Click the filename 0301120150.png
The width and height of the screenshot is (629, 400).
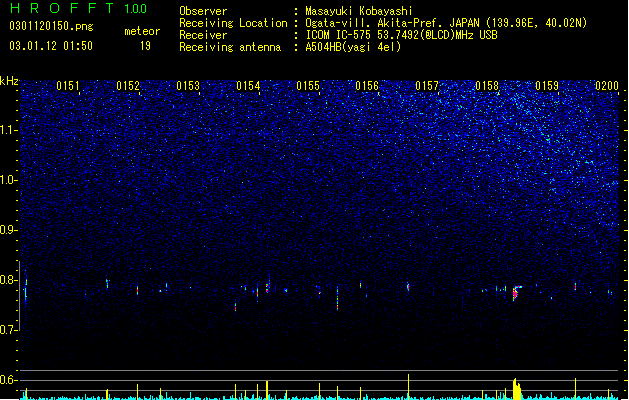coord(51,26)
